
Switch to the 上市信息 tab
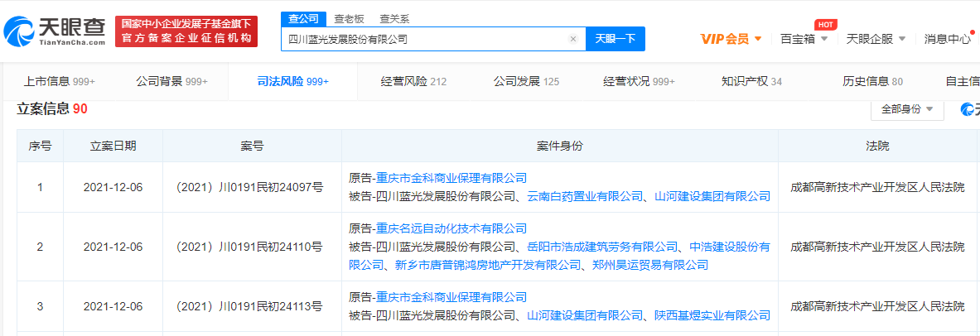tap(60, 81)
